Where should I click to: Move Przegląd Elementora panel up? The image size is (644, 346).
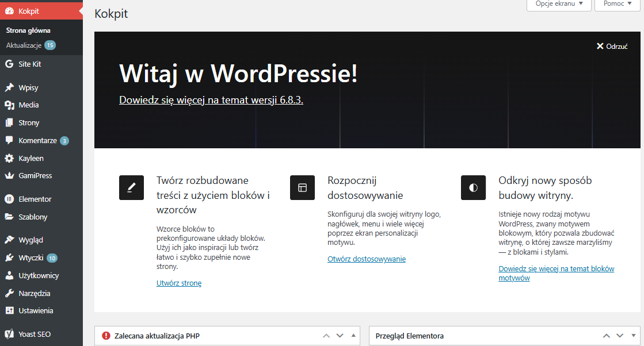click(607, 336)
